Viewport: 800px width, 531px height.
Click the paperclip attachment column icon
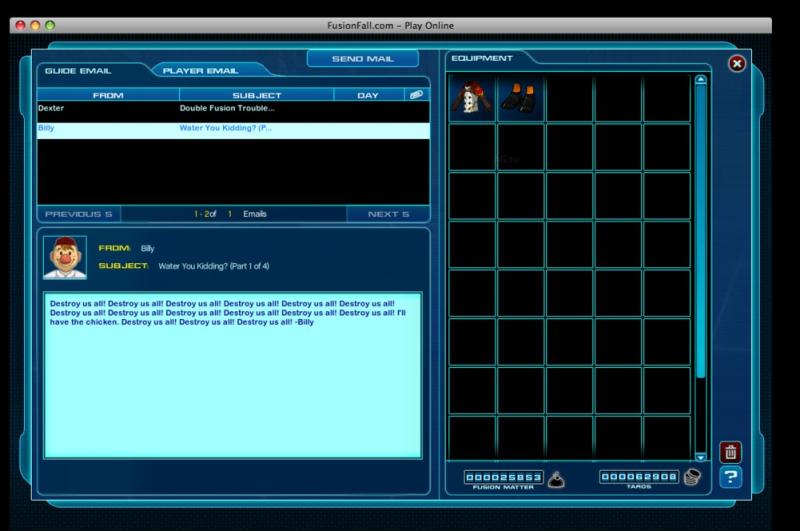click(415, 94)
